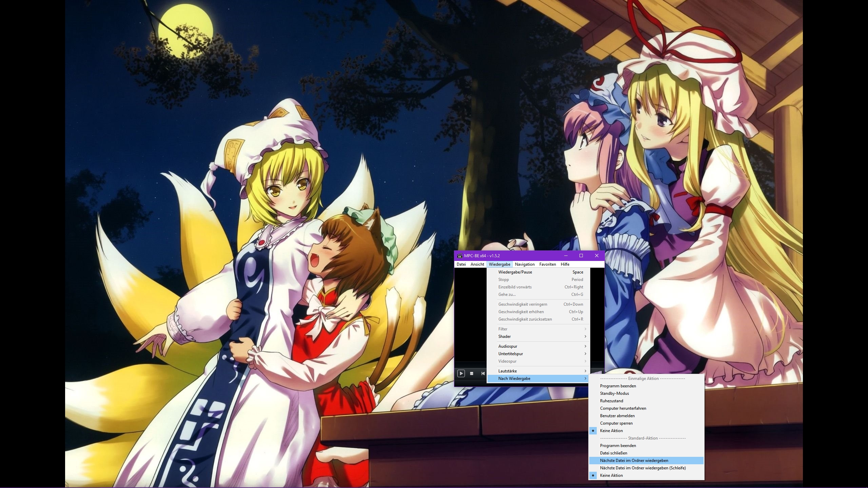Open the Favoriten menu
868x488 pixels.
[548, 264]
